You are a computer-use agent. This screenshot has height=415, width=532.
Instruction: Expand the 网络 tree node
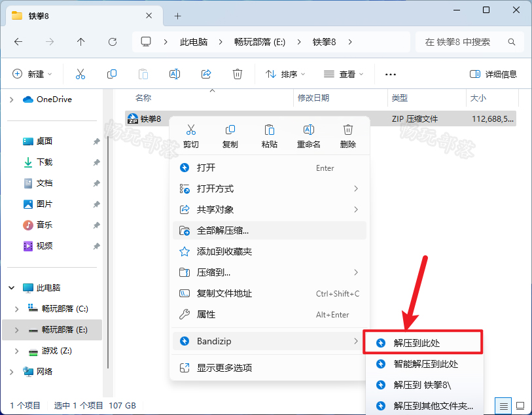(x=12, y=372)
